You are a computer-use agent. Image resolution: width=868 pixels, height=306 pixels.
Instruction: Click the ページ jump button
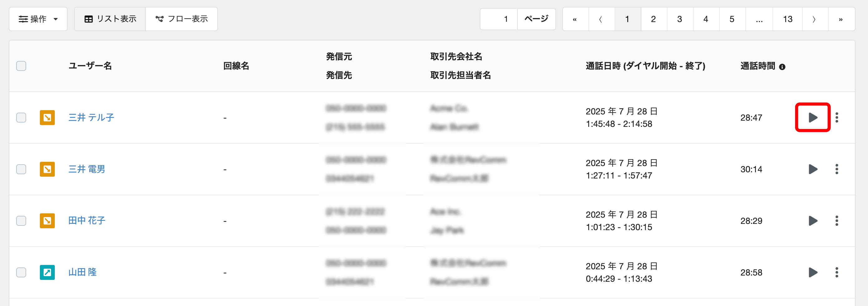536,19
